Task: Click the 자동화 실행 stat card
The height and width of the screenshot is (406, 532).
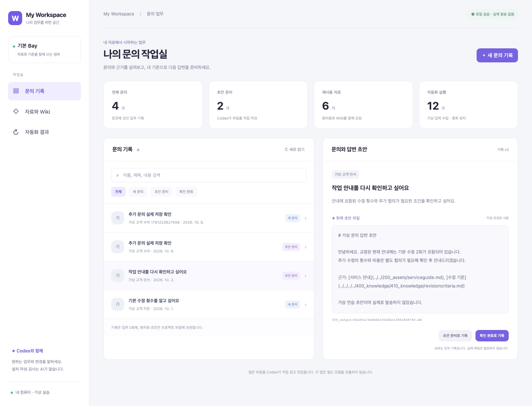Action: 468,105
